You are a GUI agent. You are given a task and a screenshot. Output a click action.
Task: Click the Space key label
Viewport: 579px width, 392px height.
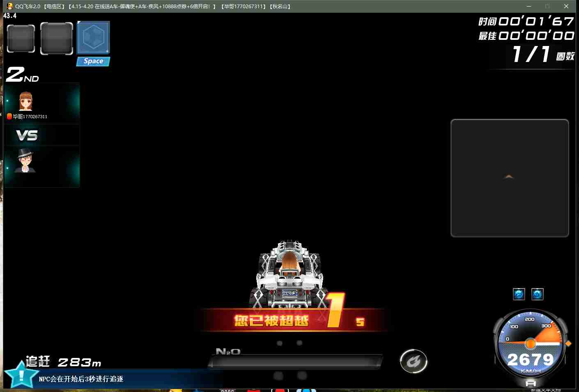click(x=93, y=61)
